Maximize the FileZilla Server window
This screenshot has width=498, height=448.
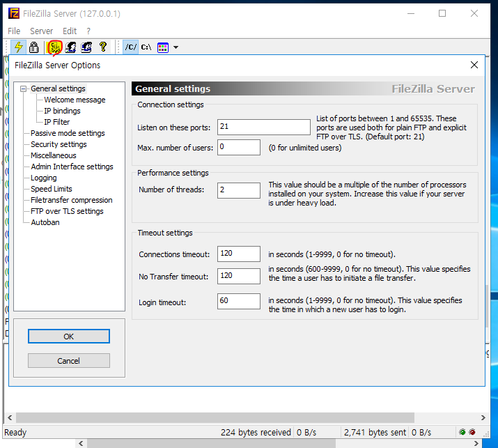click(442, 13)
